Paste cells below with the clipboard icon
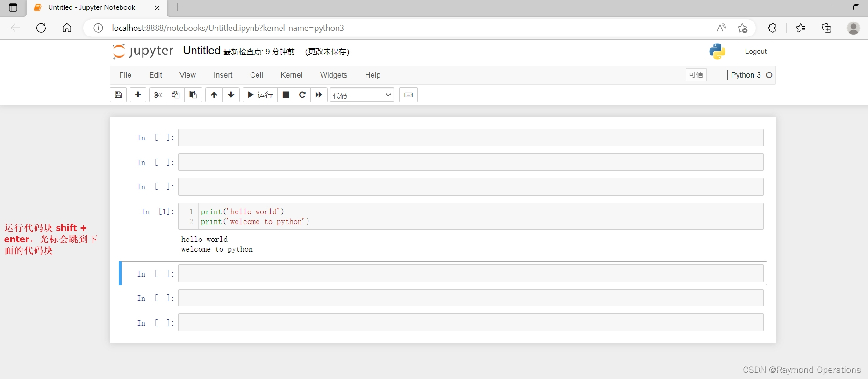 (x=193, y=95)
